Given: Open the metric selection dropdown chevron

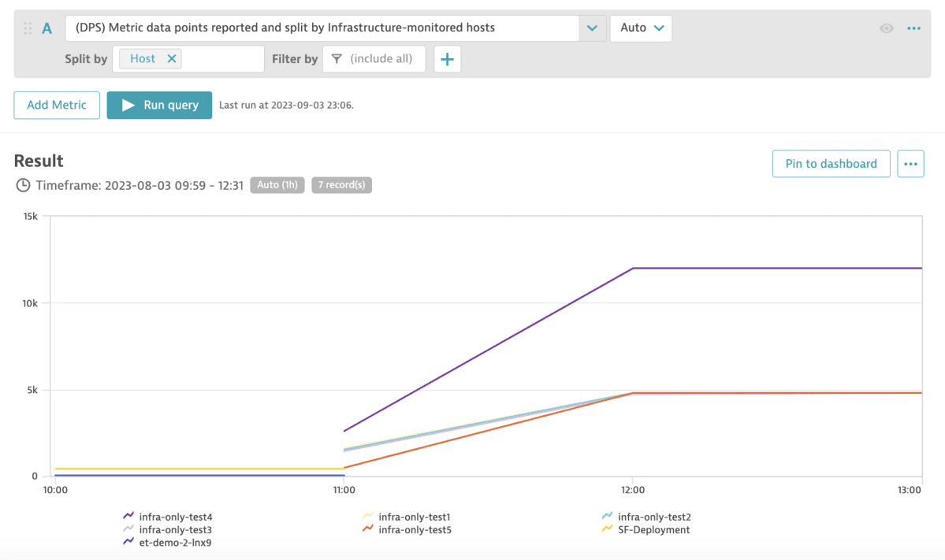Looking at the screenshot, I should click(x=591, y=28).
